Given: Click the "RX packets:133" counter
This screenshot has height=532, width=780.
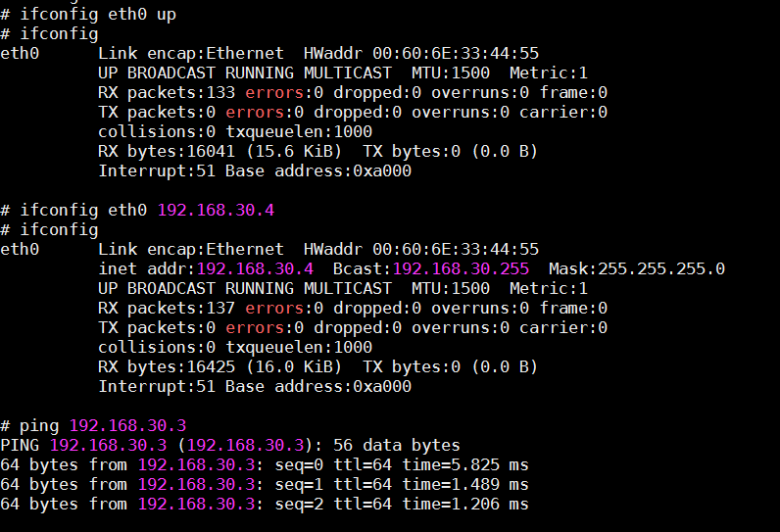Looking at the screenshot, I should pyautogui.click(x=167, y=93).
